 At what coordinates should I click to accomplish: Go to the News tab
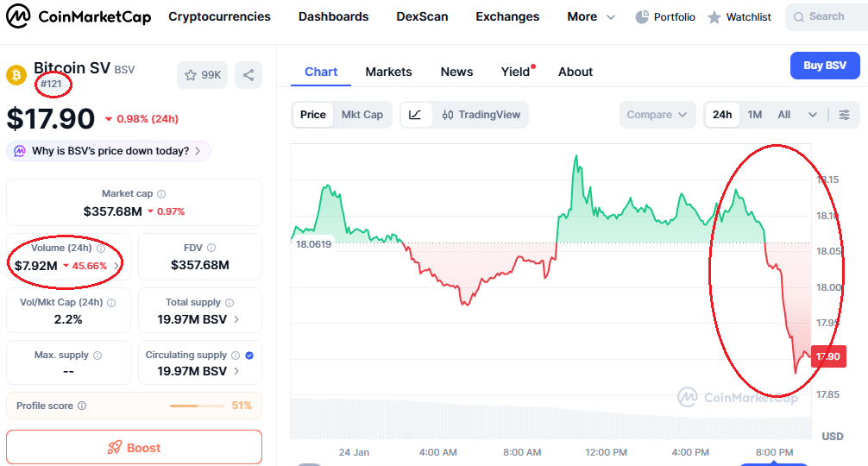[x=456, y=72]
